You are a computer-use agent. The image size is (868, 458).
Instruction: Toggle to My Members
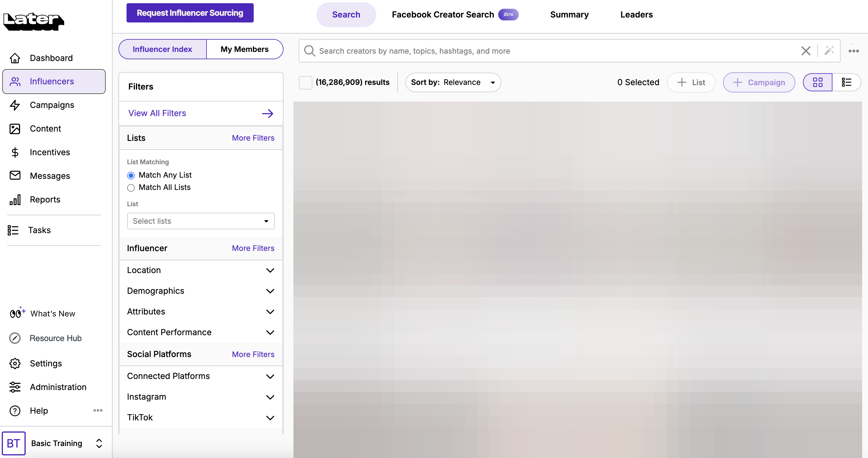[x=245, y=49]
